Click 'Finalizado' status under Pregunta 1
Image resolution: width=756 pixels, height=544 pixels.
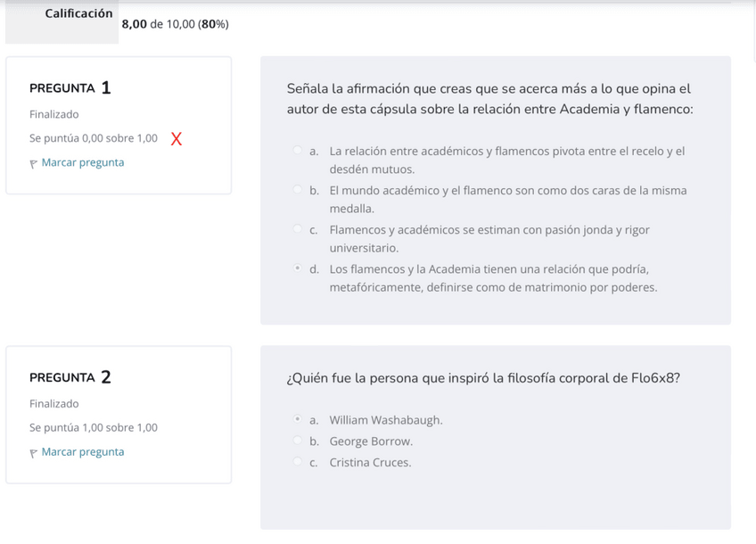coord(53,114)
